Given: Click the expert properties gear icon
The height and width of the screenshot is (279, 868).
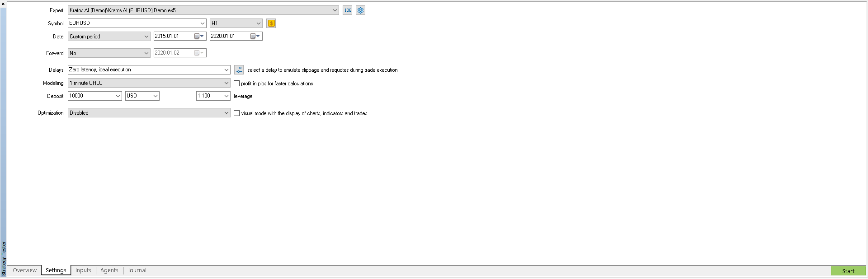Looking at the screenshot, I should pos(360,10).
